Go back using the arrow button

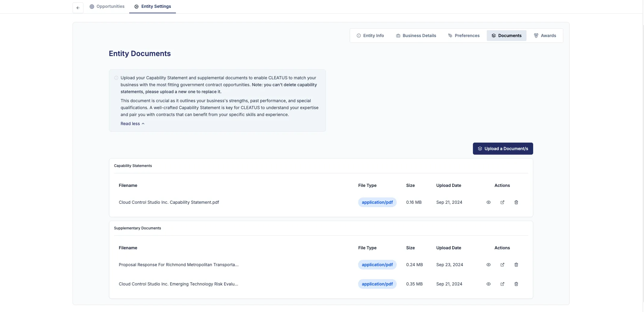point(78,8)
